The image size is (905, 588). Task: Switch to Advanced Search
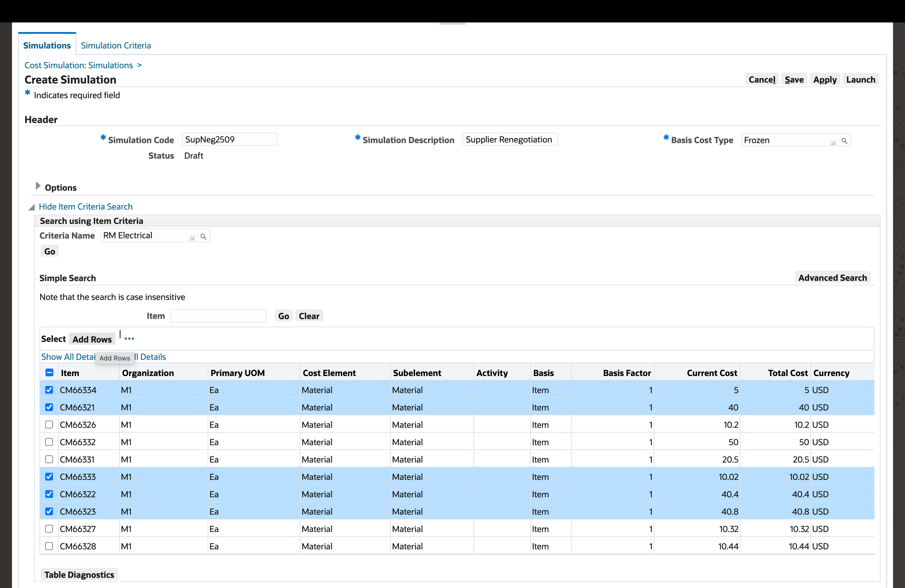pos(832,278)
